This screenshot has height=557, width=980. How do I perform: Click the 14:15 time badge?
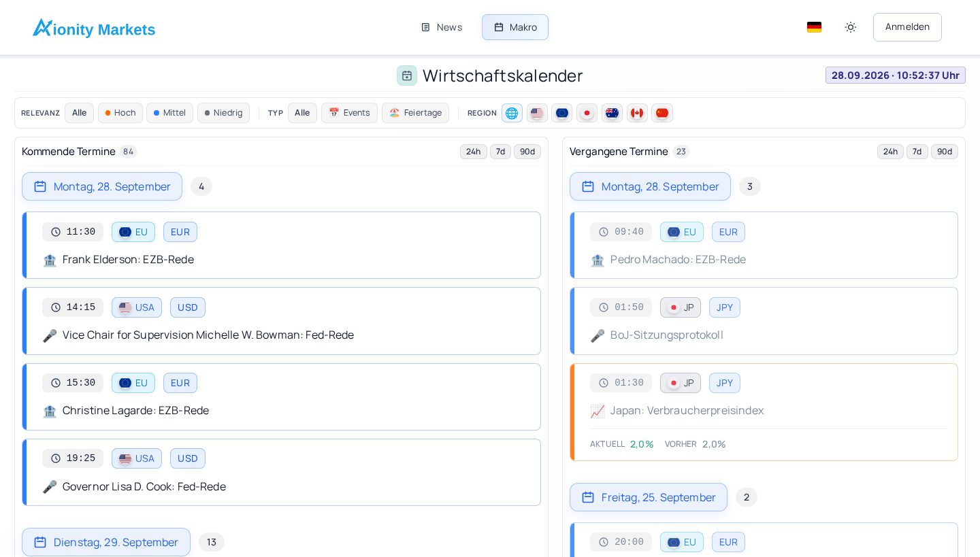coord(73,307)
